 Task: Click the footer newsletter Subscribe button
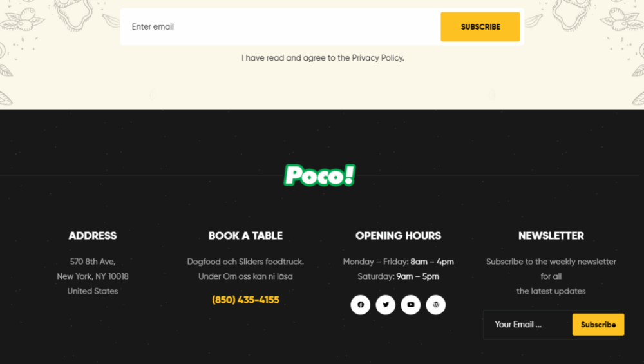pyautogui.click(x=598, y=325)
